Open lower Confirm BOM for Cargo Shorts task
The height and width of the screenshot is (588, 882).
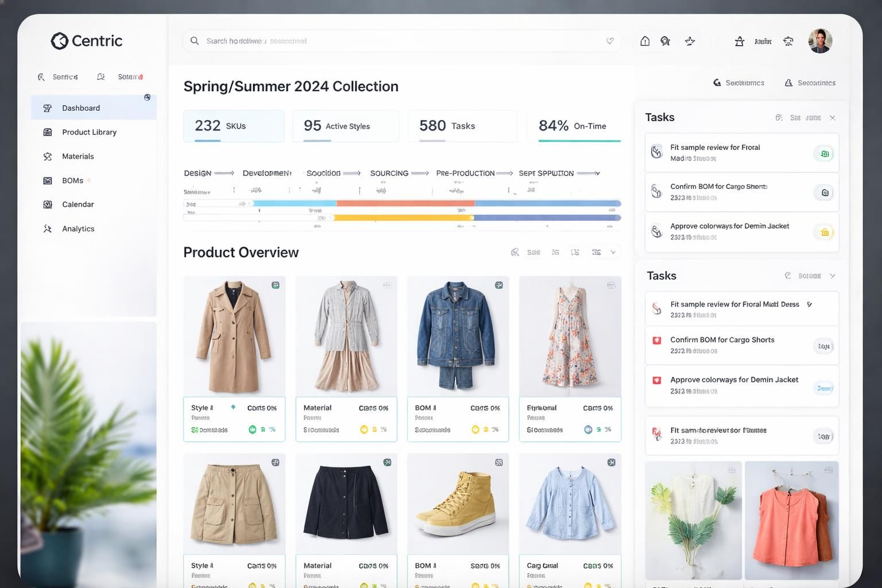click(742, 345)
